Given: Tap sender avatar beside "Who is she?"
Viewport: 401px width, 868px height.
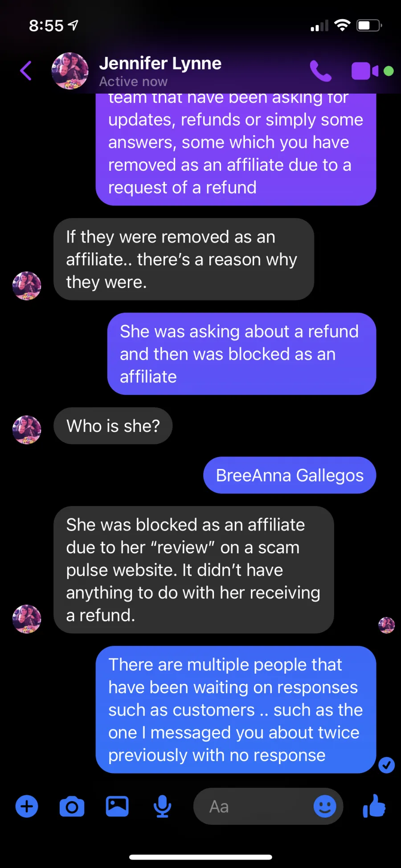Looking at the screenshot, I should tap(27, 430).
